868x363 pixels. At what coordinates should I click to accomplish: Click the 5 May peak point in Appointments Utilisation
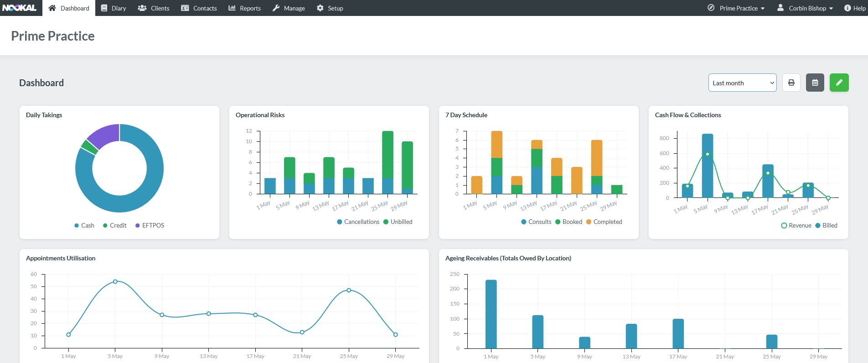[115, 281]
